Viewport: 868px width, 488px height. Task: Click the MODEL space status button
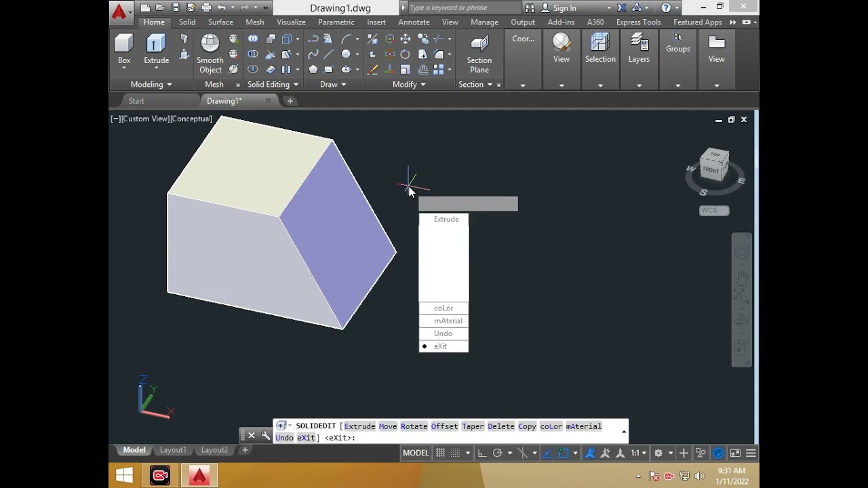[x=416, y=453]
